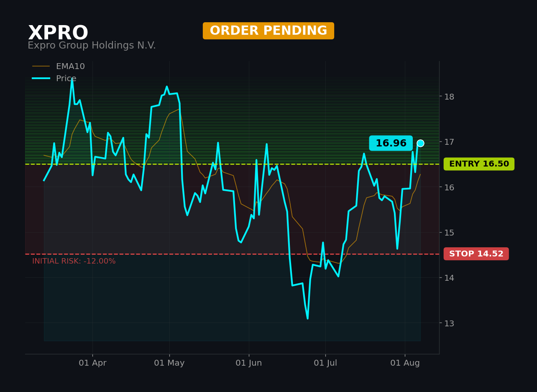This screenshot has height=392, width=537.
Task: Click the STOP 14.52 label
Action: (x=476, y=254)
